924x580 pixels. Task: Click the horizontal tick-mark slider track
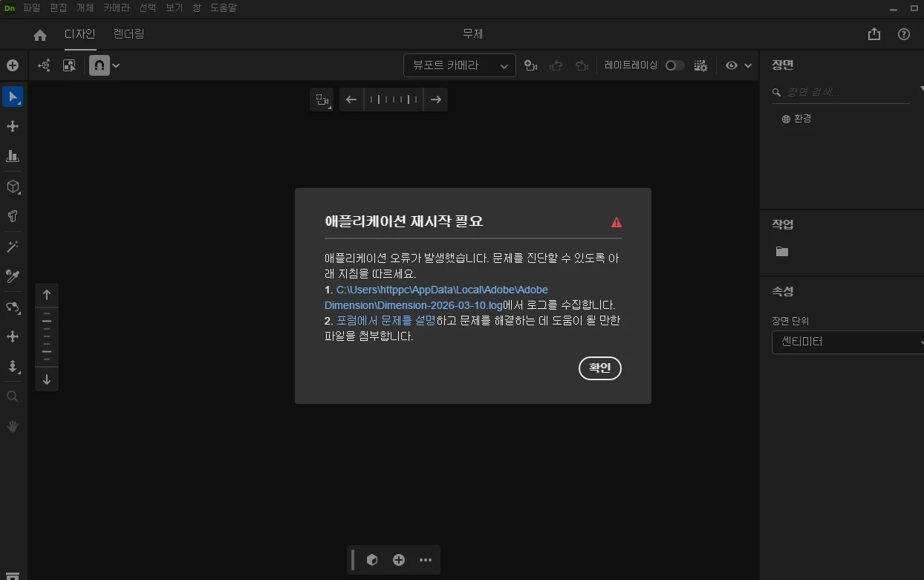coord(394,100)
